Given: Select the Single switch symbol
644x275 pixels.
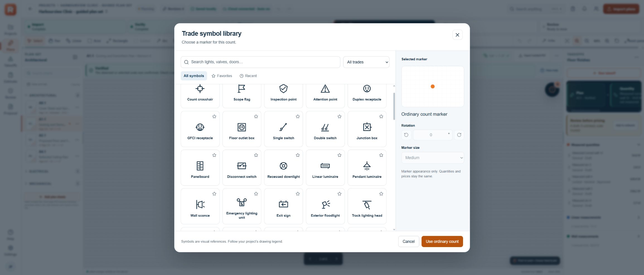Looking at the screenshot, I should (284, 129).
